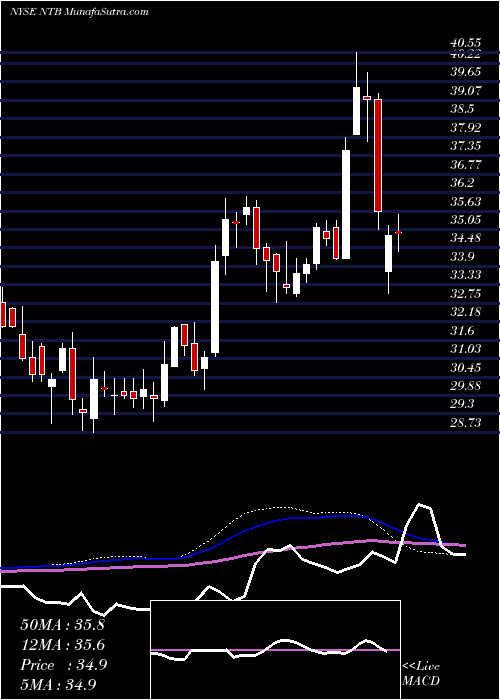Select the large red candlestick below 39.07
This screenshot has height=700, width=500.
(378, 155)
